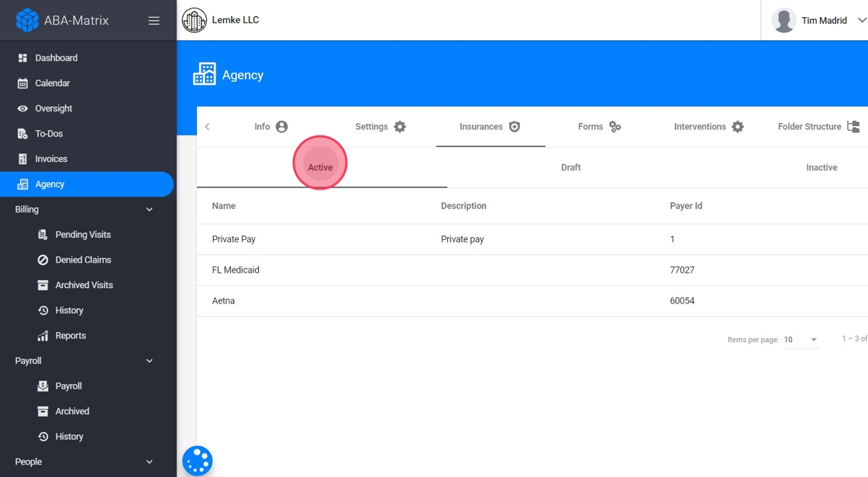Show Active insurances sub-tab
Screen dimensions: 868x477
[322, 168]
